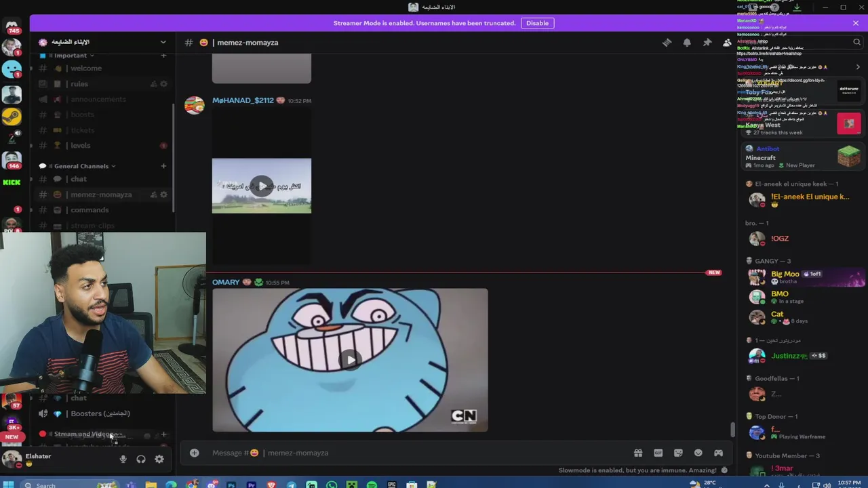Viewport: 868px width, 488px height.
Task: Play OMARY's Gumball video
Action: 350,360
